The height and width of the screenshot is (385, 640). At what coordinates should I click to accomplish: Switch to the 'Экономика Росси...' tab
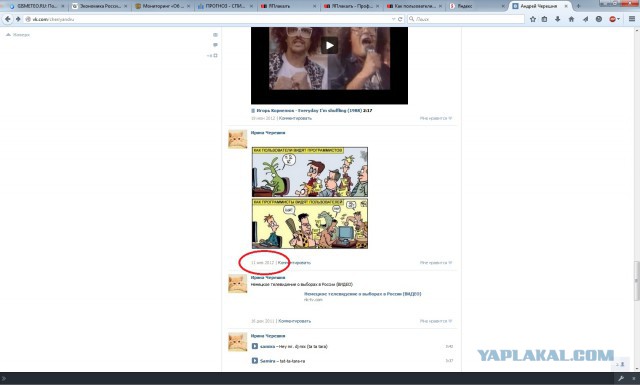(x=99, y=7)
